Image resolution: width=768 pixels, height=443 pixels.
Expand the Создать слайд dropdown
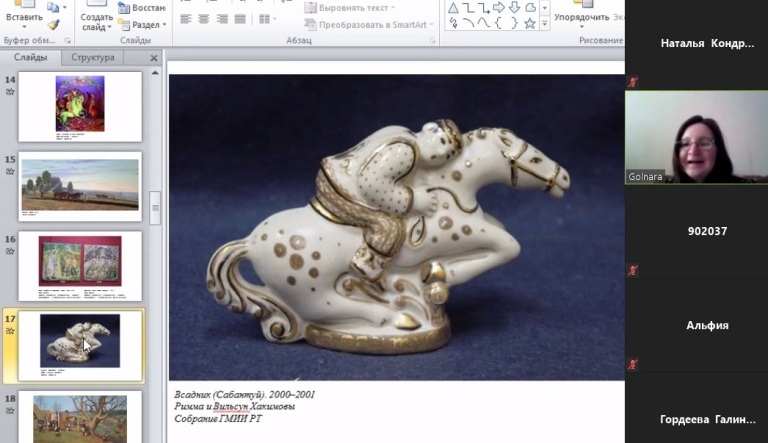click(x=109, y=27)
